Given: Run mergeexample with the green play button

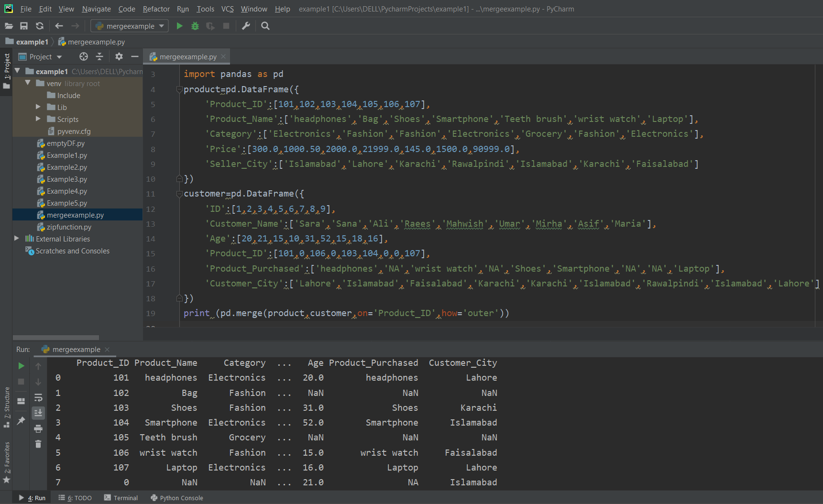Looking at the screenshot, I should pyautogui.click(x=179, y=26).
